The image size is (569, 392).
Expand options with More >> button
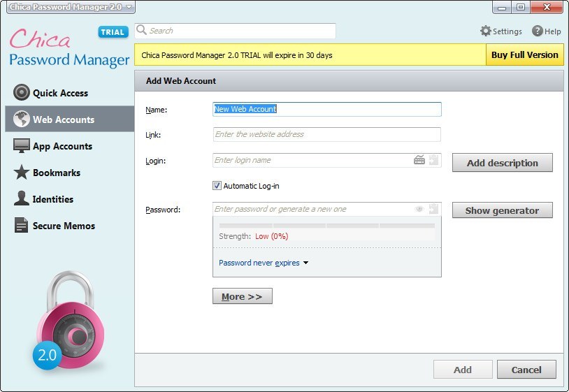(x=242, y=296)
